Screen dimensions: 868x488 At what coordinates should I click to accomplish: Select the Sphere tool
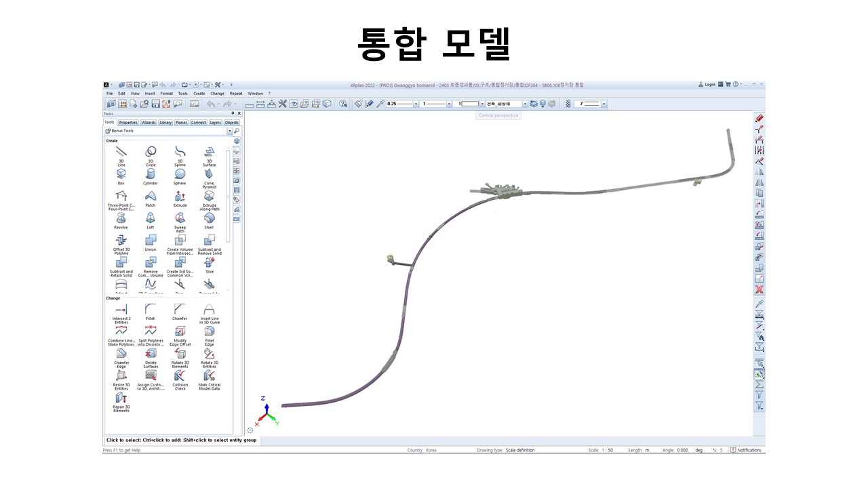pos(180,176)
